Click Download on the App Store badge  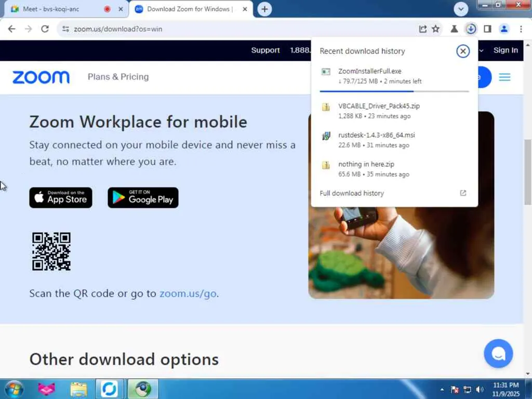[61, 197]
